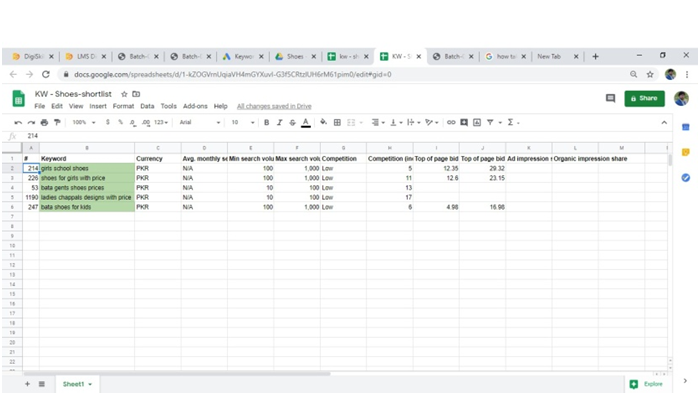
Task: Click the Undo icon
Action: [x=18, y=122]
